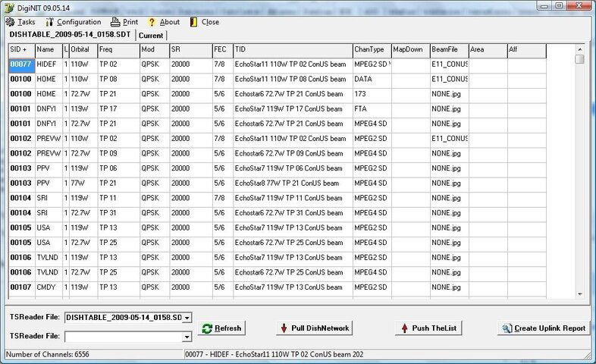This screenshot has width=596, height=364.
Task: Click the CMDY name cell
Action: (x=49, y=287)
